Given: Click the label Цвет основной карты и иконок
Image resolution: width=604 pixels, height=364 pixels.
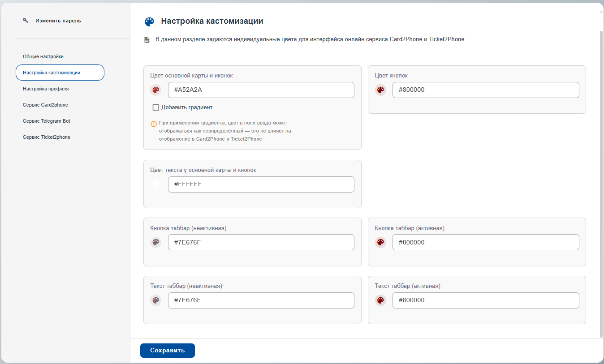Looking at the screenshot, I should pos(191,76).
